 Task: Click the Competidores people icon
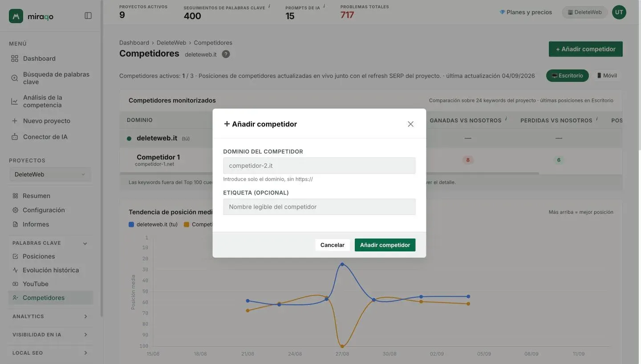pos(15,298)
